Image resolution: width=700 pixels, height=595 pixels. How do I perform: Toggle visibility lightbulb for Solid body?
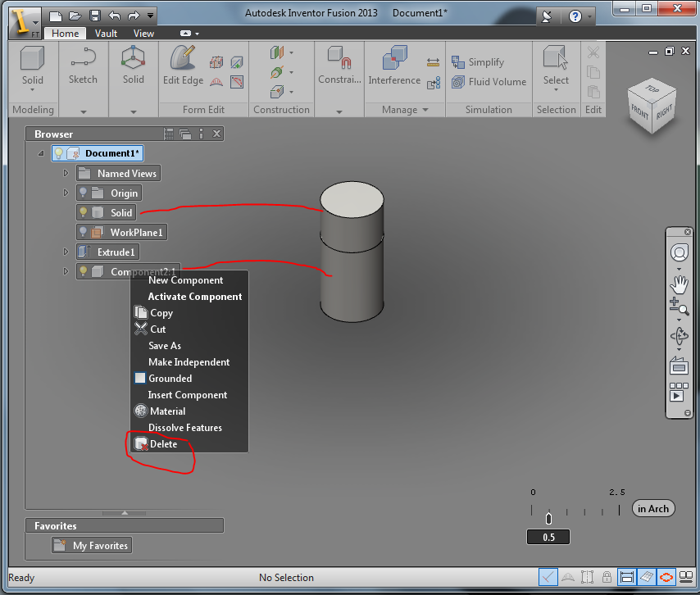click(84, 212)
